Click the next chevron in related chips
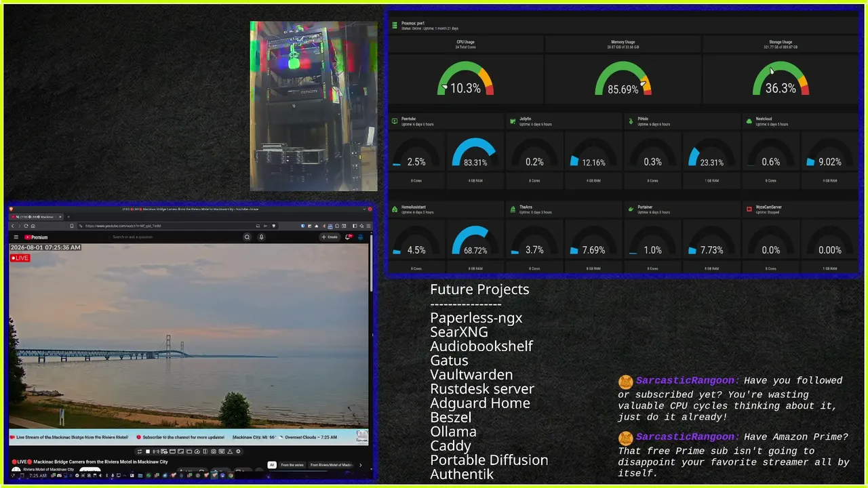The height and width of the screenshot is (488, 868). tap(361, 465)
